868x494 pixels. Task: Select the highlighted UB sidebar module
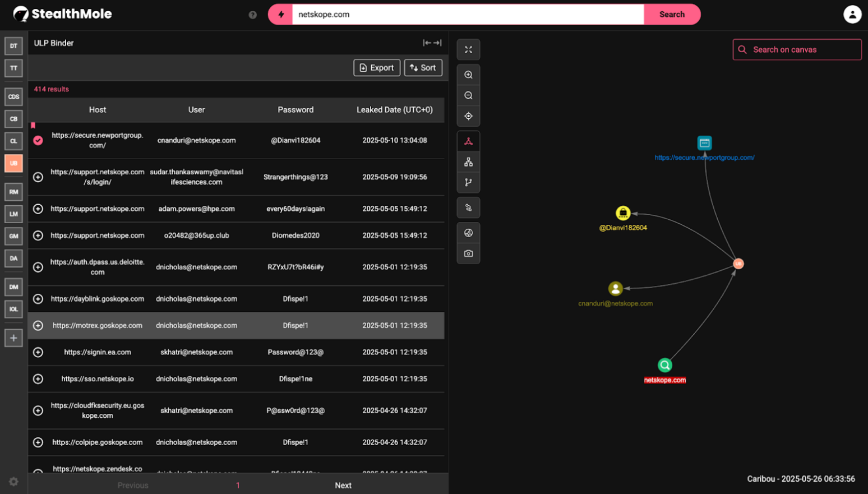[13, 163]
